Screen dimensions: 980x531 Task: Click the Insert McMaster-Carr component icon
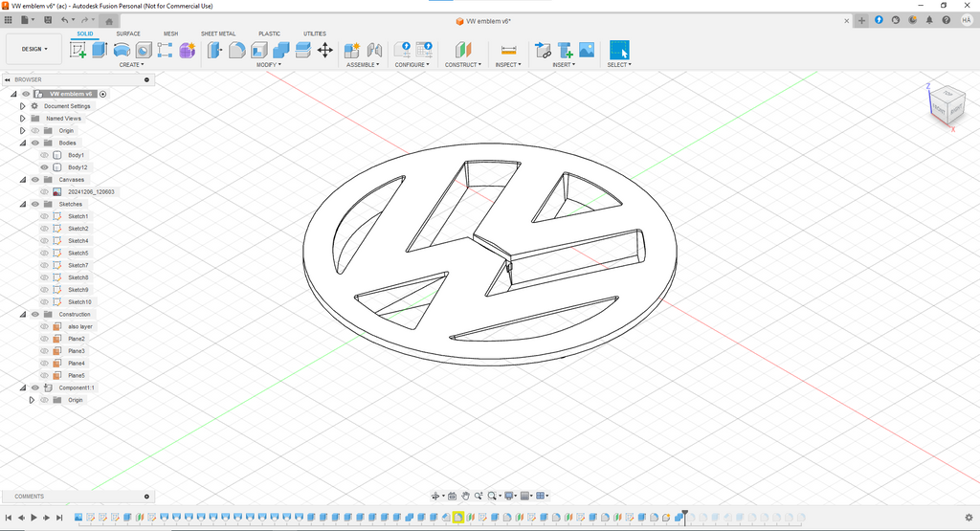tap(565, 50)
